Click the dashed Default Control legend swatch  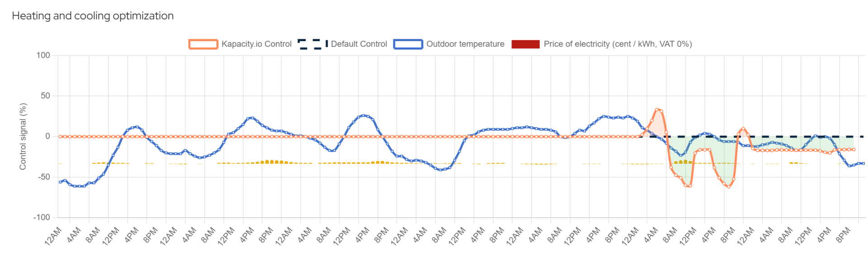312,44
